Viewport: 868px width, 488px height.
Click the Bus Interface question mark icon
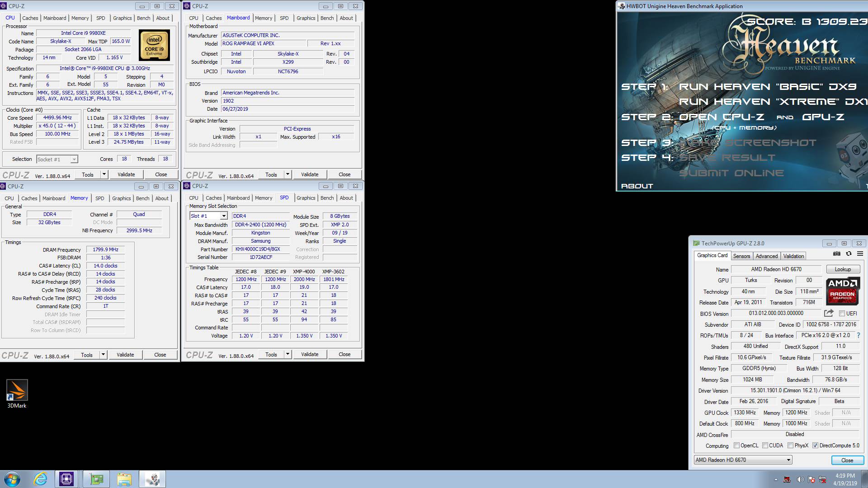(859, 335)
